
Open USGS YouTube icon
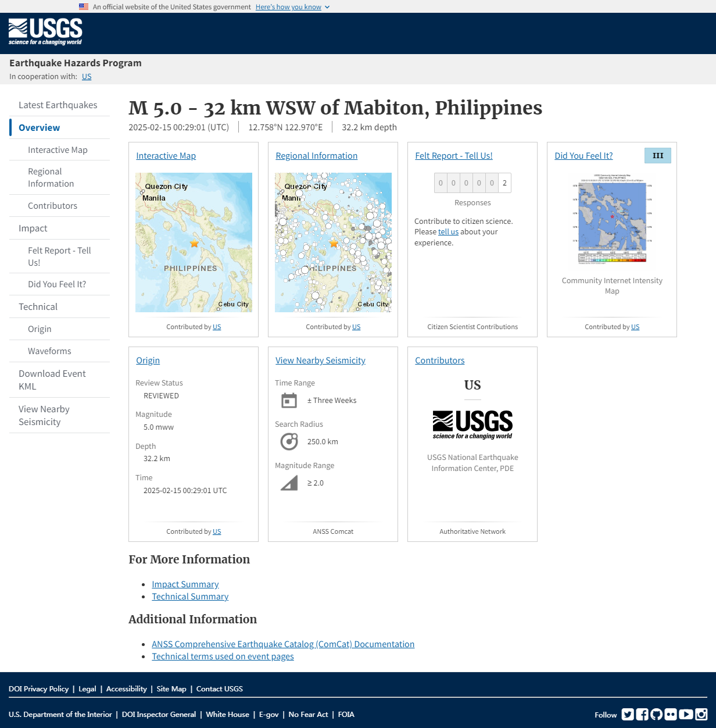pyautogui.click(x=686, y=715)
